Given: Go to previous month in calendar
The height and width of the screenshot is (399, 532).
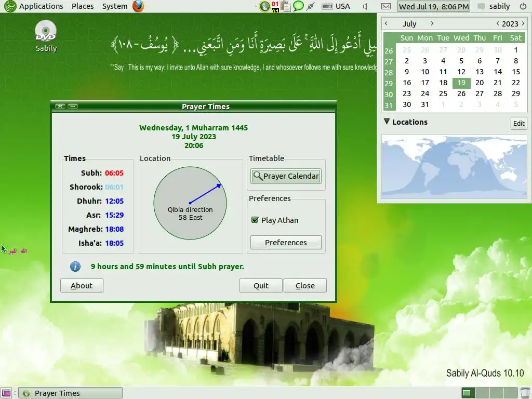Looking at the screenshot, I should click(x=386, y=23).
